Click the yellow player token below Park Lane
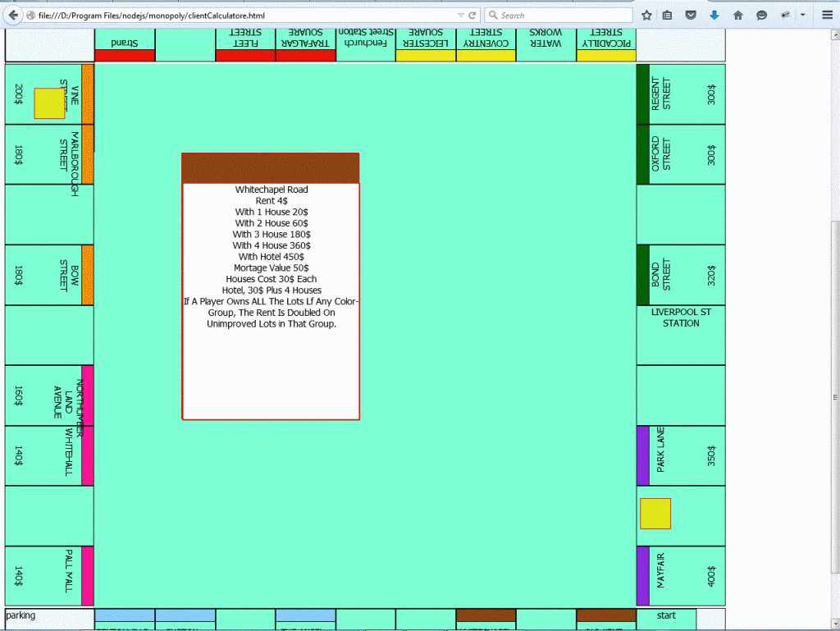 coord(655,514)
